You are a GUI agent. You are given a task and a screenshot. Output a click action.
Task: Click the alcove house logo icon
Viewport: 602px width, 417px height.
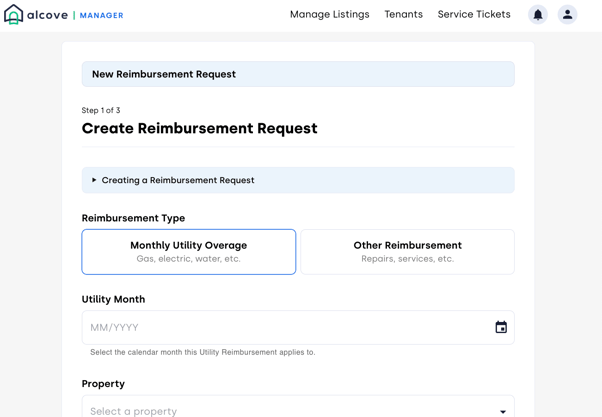tap(14, 15)
